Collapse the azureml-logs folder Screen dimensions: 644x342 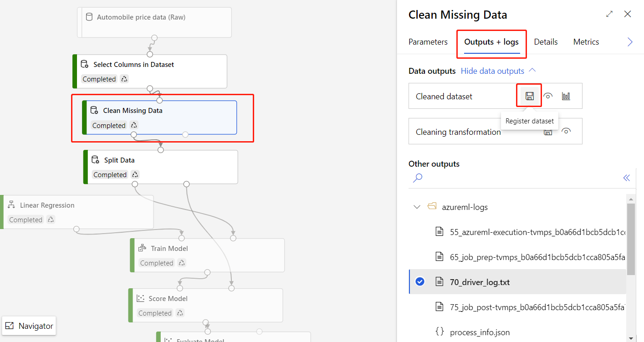(x=416, y=207)
